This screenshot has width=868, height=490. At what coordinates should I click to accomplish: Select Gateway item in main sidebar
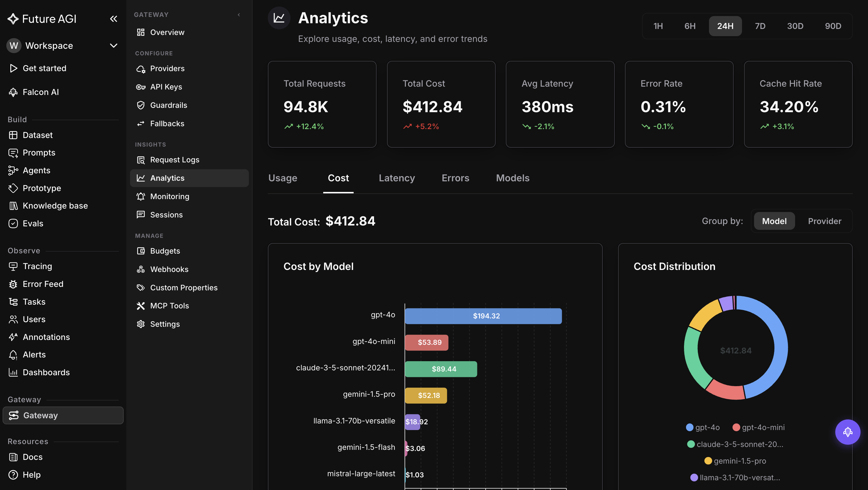point(63,415)
